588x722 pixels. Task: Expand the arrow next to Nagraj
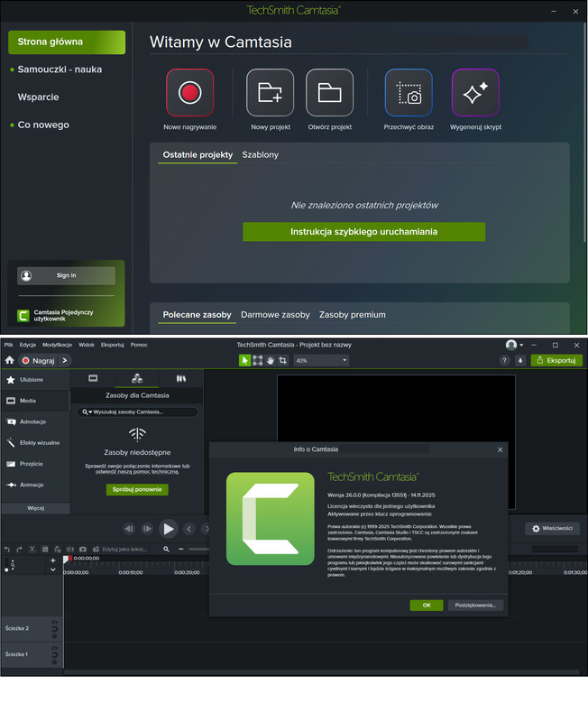pyautogui.click(x=65, y=360)
